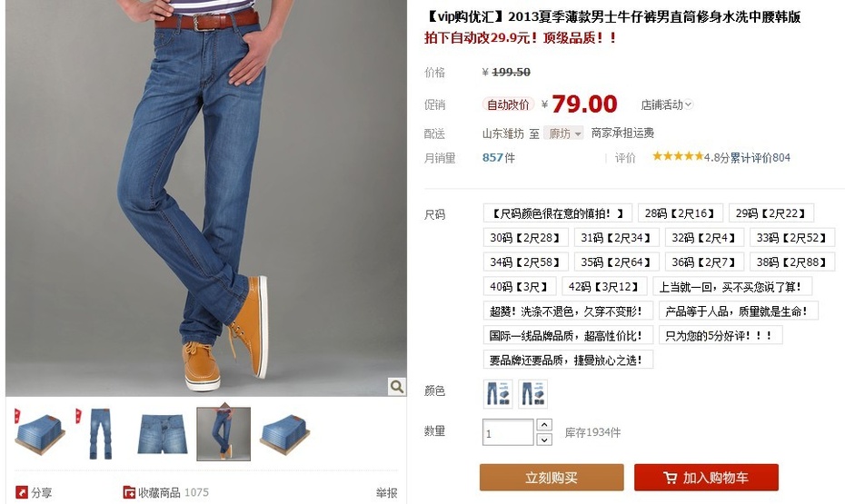Expand the 店铺活动 dropdown

tap(667, 104)
